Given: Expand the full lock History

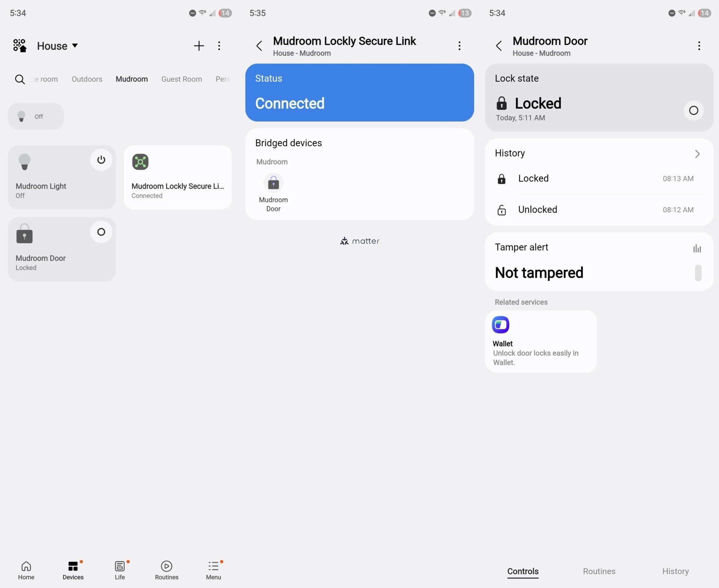Looking at the screenshot, I should [x=697, y=153].
